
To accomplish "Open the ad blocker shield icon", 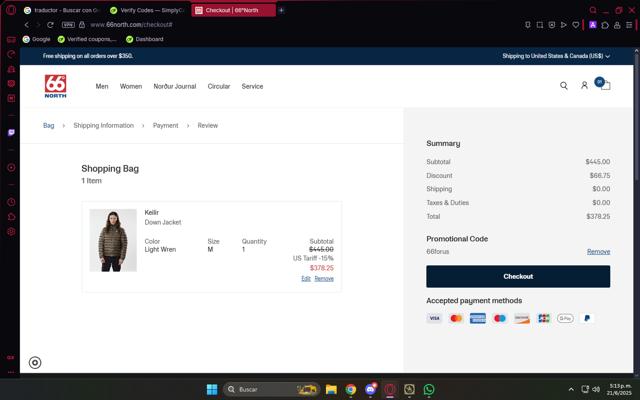I will pyautogui.click(x=552, y=25).
